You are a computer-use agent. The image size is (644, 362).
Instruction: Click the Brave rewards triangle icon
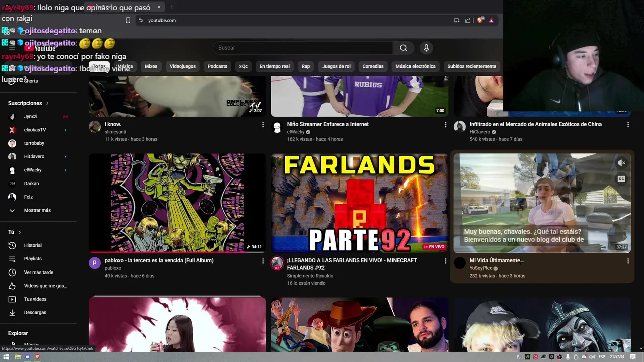coord(491,20)
